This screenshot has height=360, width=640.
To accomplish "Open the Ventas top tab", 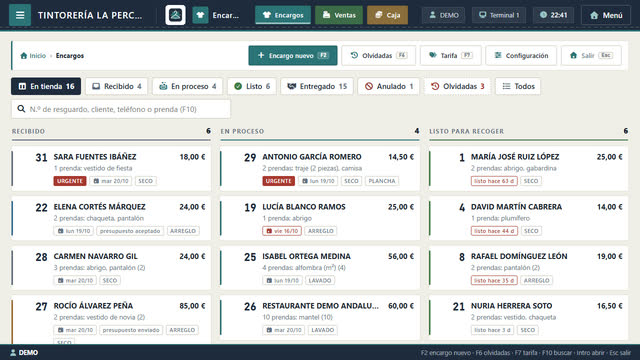I will (339, 15).
